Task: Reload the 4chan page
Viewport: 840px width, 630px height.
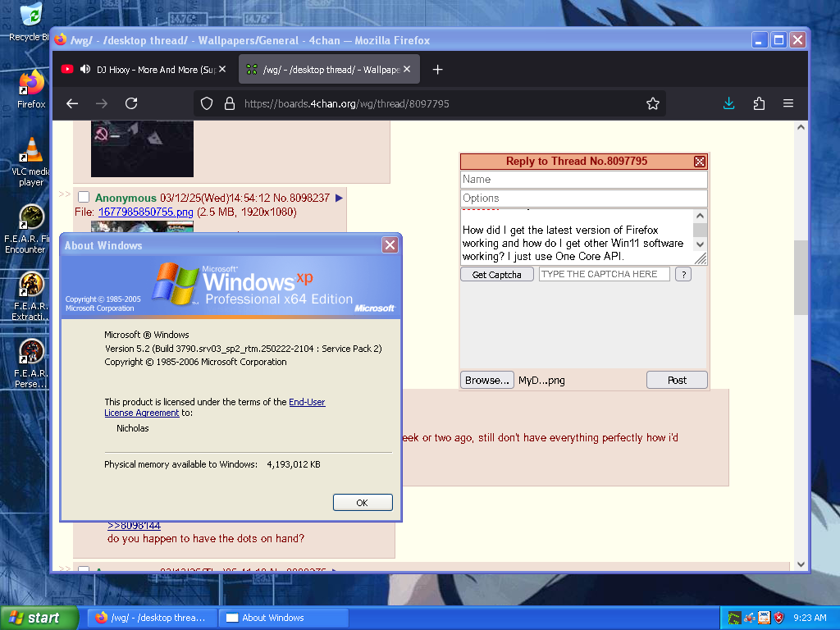Action: (x=131, y=103)
